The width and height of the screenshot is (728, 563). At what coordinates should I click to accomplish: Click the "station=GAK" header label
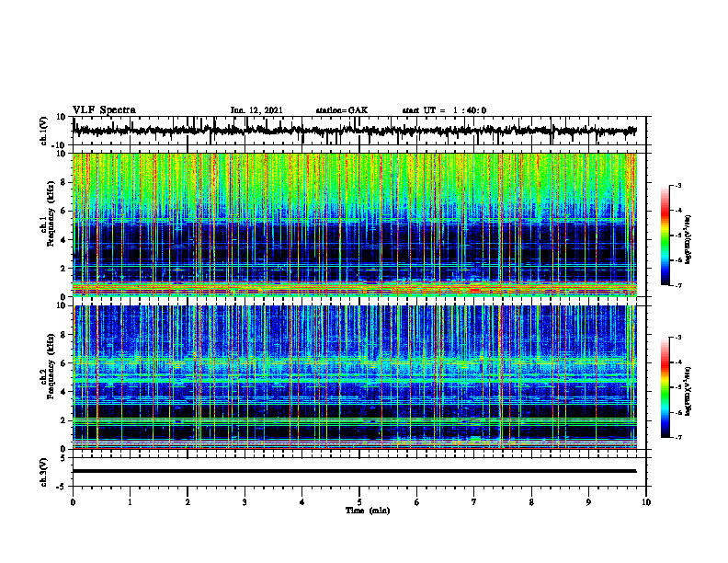pos(342,110)
